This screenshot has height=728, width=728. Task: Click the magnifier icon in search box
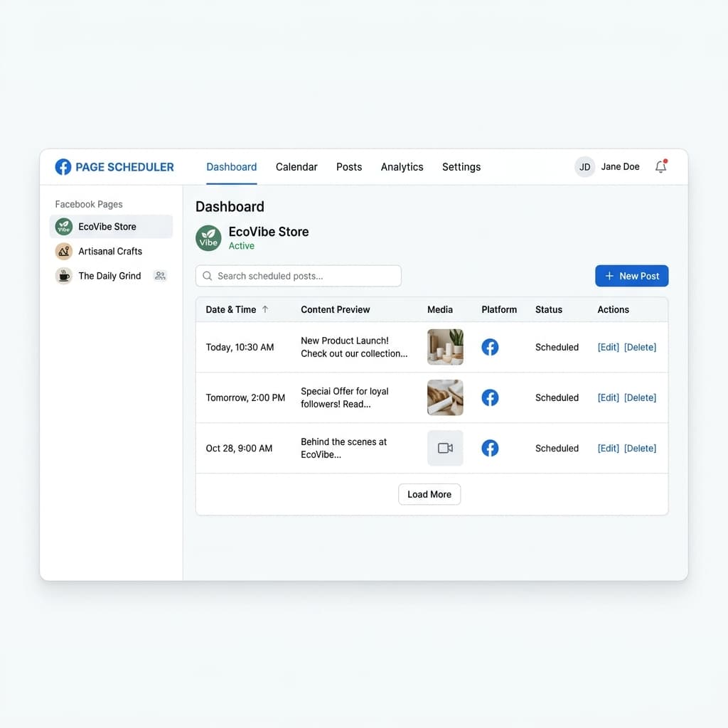click(208, 276)
